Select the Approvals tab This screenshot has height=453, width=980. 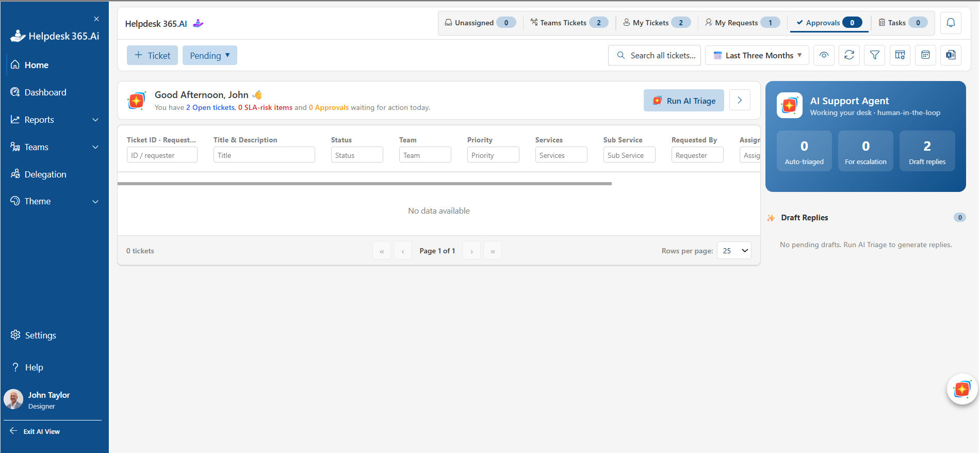(829, 23)
